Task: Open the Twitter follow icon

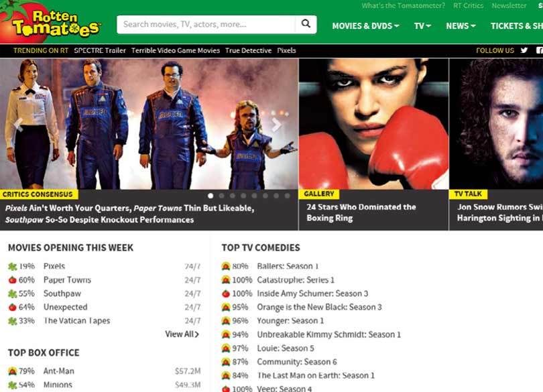Action: click(x=524, y=50)
